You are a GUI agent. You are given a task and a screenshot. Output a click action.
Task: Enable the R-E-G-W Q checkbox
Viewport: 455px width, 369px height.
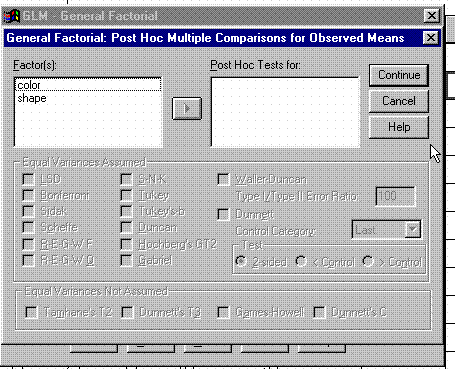coord(29,260)
